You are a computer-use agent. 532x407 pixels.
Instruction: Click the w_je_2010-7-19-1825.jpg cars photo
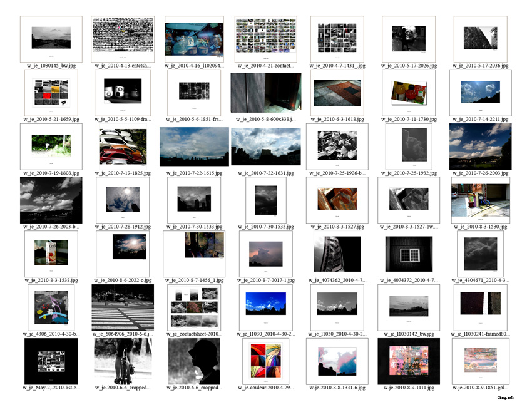coord(123,147)
